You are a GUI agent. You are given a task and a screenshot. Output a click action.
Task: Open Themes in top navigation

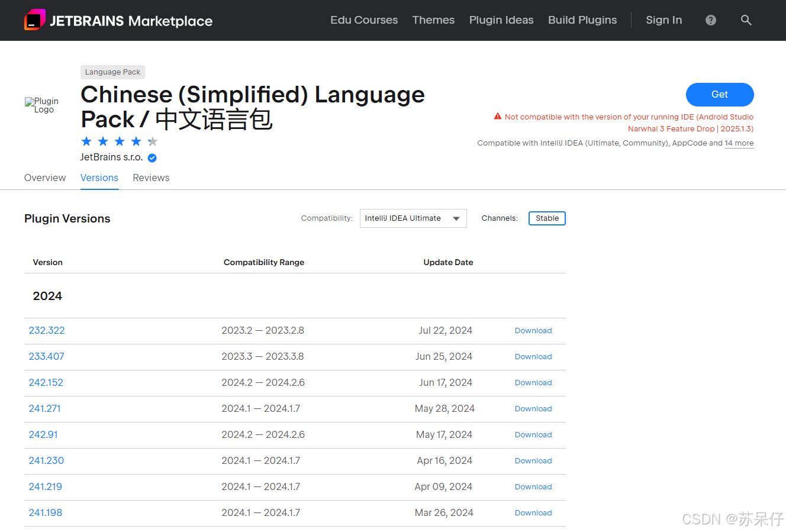(433, 20)
